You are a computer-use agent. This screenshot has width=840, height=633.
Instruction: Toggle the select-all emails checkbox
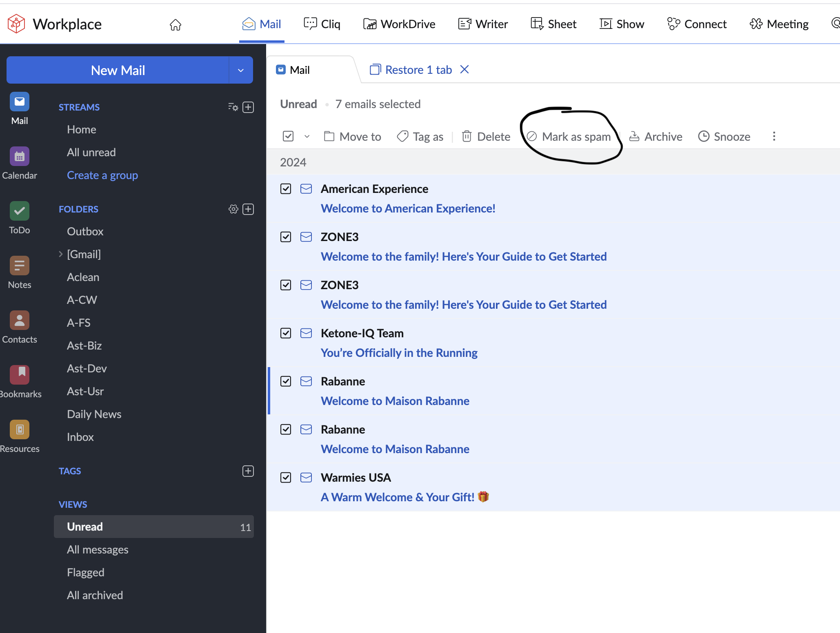[288, 136]
